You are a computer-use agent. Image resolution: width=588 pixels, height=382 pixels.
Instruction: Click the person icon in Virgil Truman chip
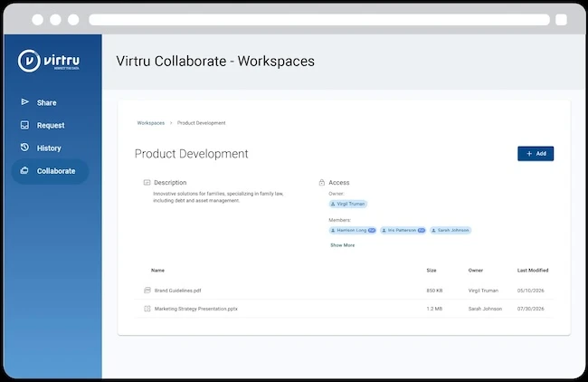coord(333,205)
